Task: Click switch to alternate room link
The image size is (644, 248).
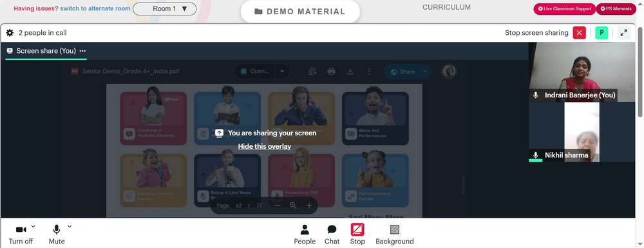Action: click(x=95, y=8)
